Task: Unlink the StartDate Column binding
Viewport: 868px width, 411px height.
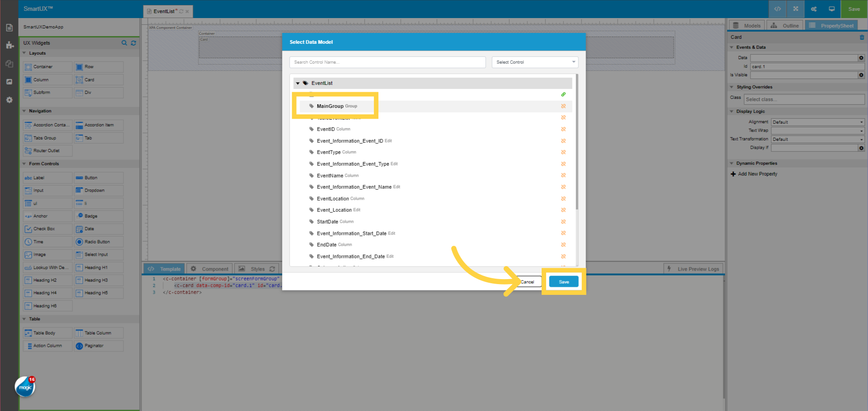Action: click(563, 222)
